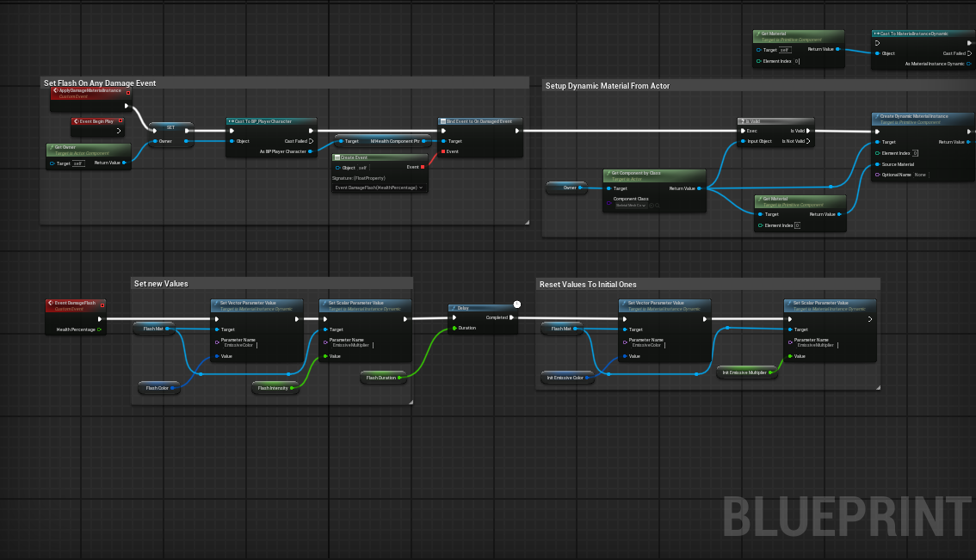Select the Set Flash On Any Damage Event comment
The image size is (976, 560).
tap(100, 83)
